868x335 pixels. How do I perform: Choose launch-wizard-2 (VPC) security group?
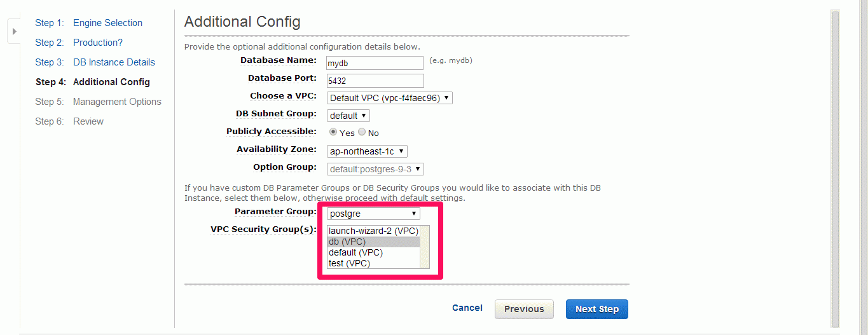click(373, 231)
